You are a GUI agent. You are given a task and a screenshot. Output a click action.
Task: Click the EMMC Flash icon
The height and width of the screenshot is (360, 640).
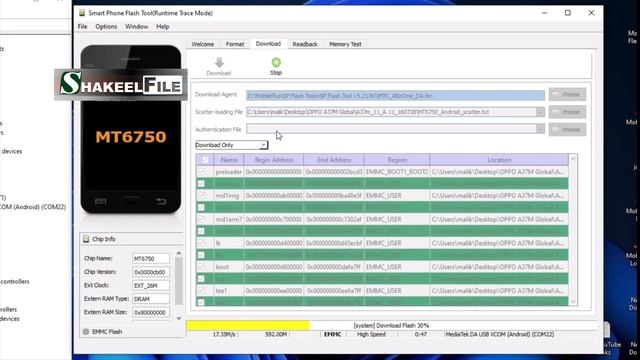pos(86,331)
